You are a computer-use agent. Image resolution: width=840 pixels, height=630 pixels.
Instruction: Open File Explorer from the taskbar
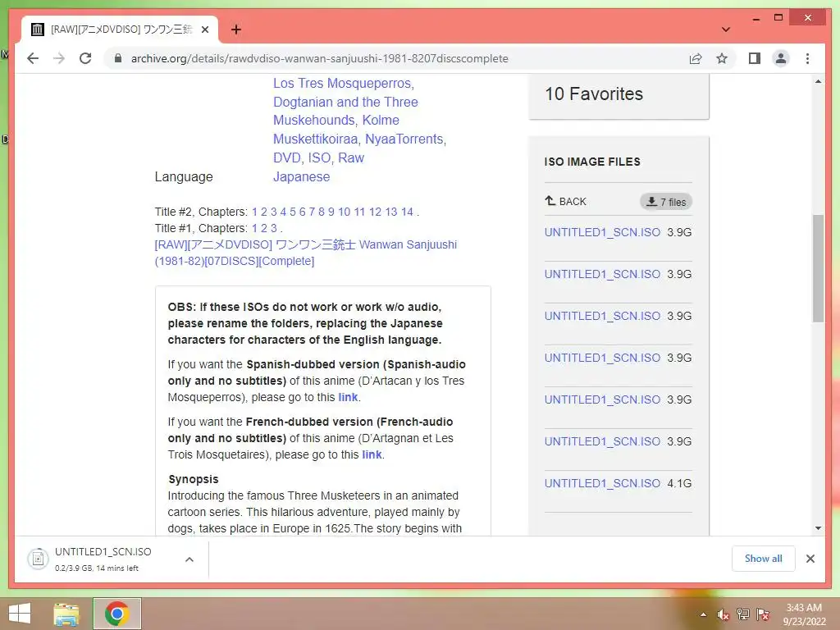pyautogui.click(x=66, y=614)
